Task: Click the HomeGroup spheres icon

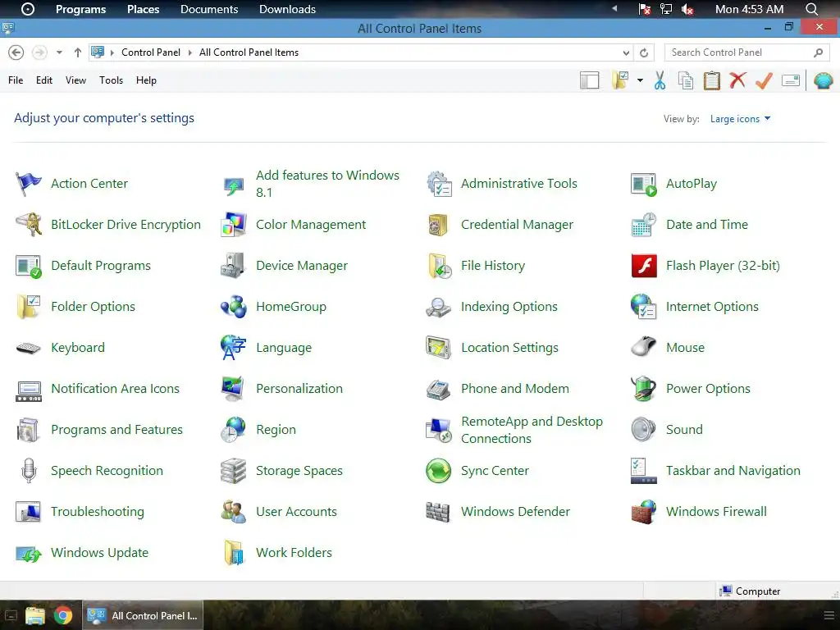Action: pos(234,307)
